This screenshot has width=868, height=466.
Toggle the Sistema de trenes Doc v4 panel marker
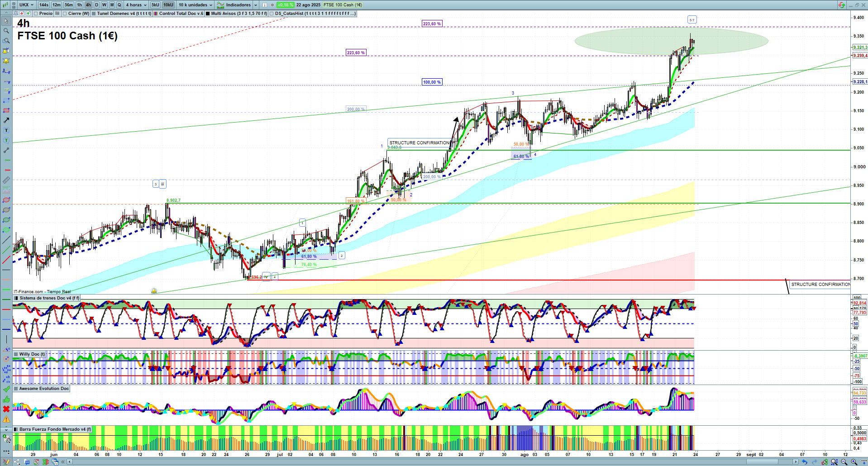point(16,298)
